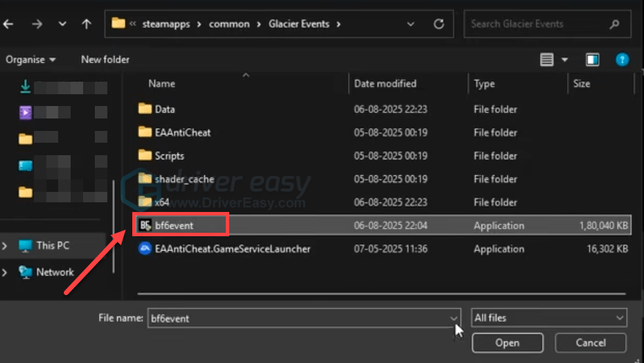Screen dimensions: 644x363
Task: Click the Network icon in sidebar
Action: tap(26, 272)
